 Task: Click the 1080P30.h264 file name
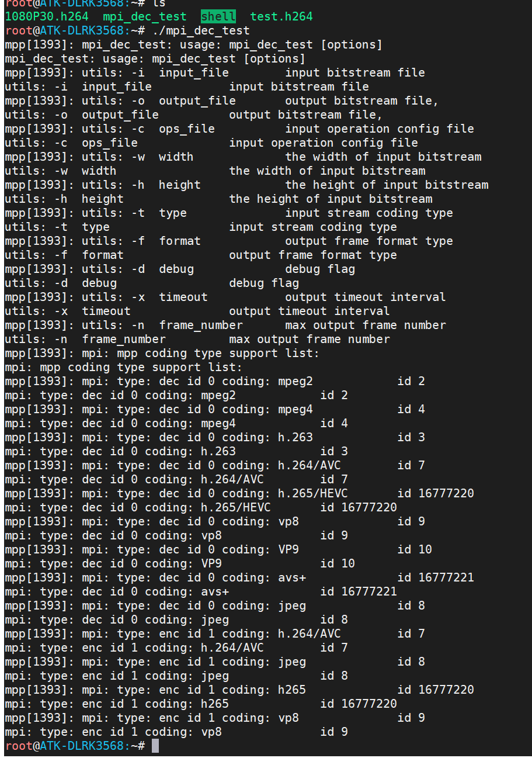click(46, 16)
